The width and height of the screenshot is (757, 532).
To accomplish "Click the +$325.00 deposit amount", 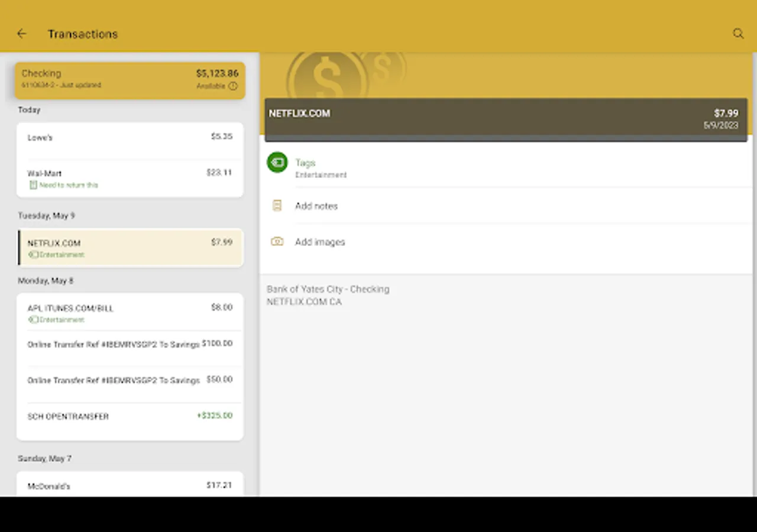I will [x=215, y=416].
